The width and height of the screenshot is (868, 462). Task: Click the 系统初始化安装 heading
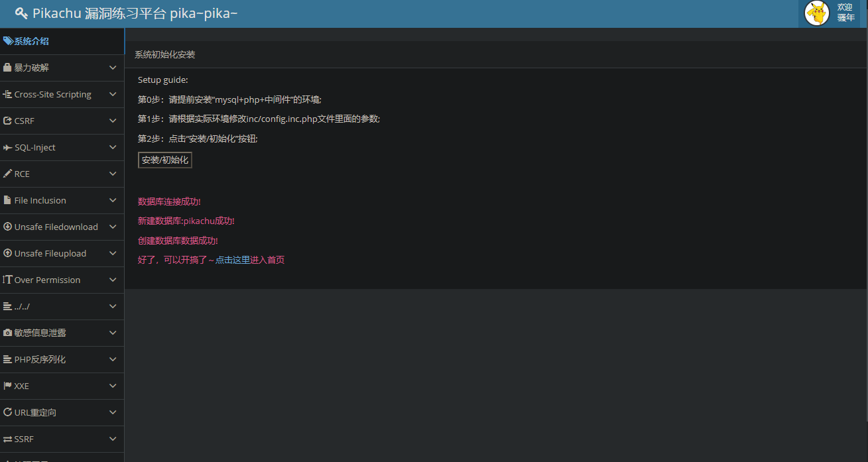(x=164, y=54)
